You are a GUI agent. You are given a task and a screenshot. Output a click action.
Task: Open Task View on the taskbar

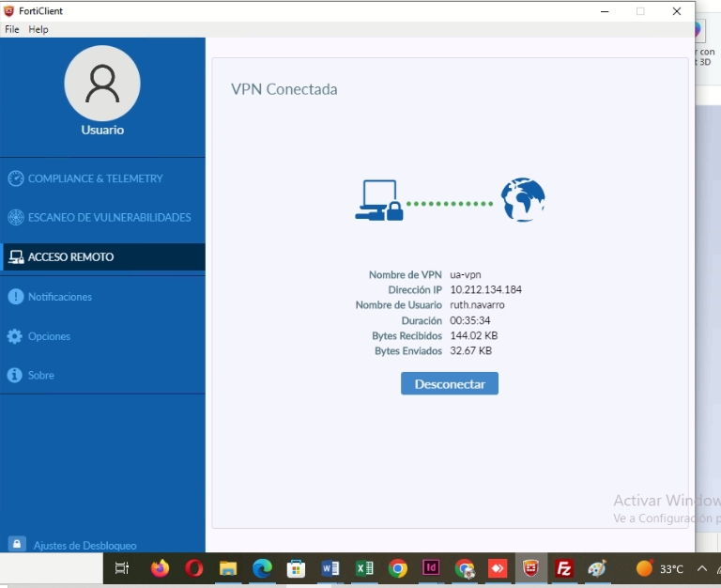(122, 568)
